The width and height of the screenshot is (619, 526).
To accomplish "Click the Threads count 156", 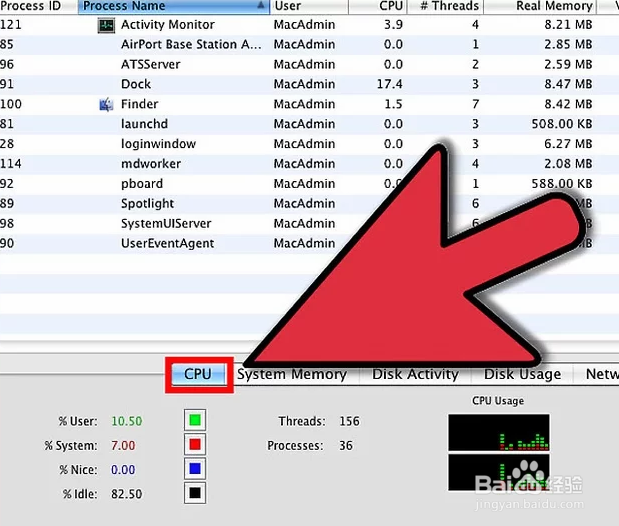I will 349,421.
